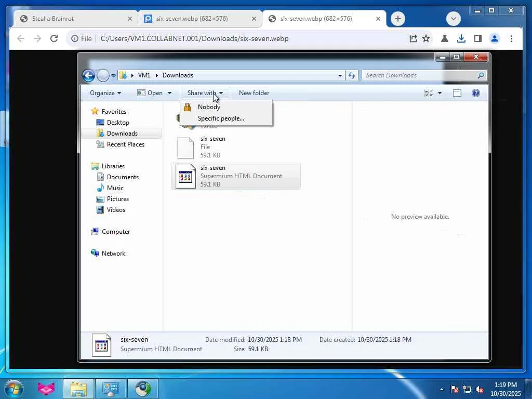Open the pink cat taskbar app
532x399 pixels.
46,389
